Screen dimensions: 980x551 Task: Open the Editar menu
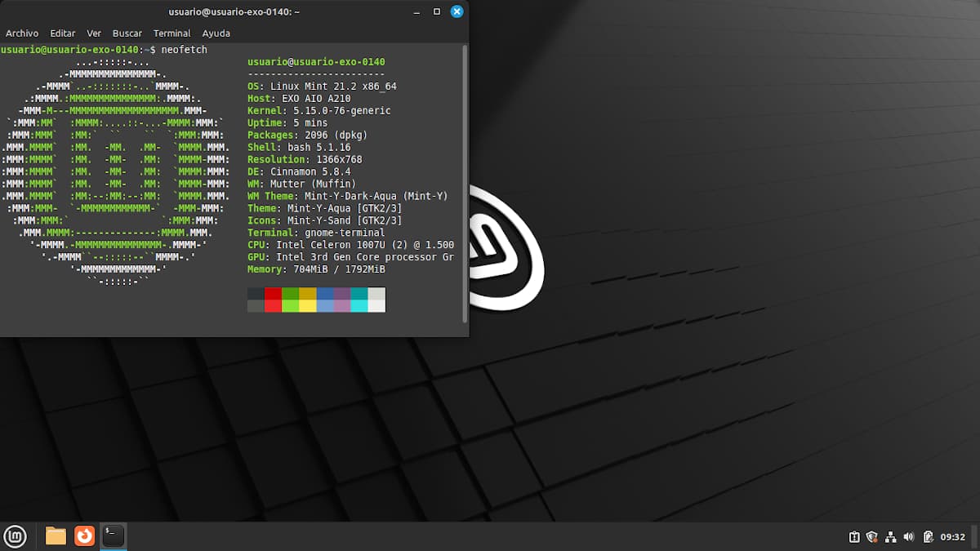(63, 33)
